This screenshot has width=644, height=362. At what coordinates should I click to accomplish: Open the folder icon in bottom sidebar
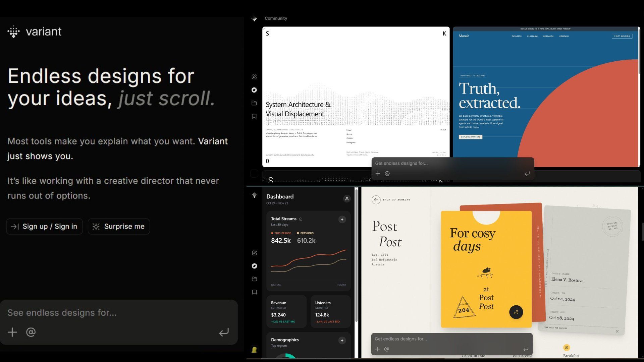tap(254, 279)
